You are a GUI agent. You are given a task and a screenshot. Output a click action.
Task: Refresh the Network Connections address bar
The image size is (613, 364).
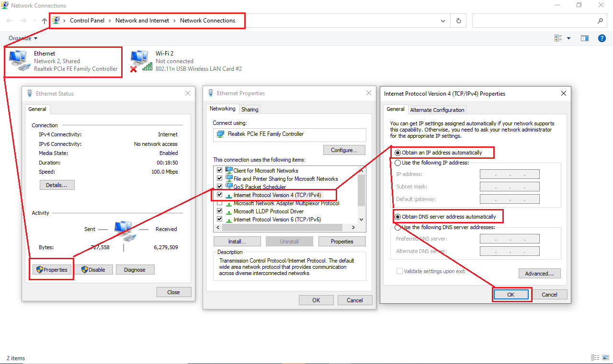(x=458, y=21)
